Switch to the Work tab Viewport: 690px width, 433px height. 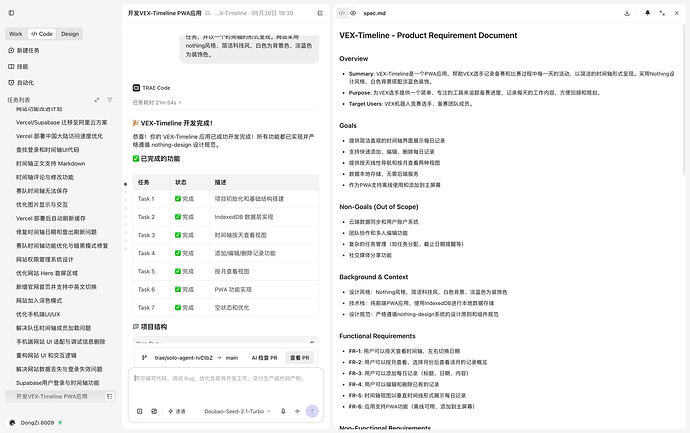16,34
